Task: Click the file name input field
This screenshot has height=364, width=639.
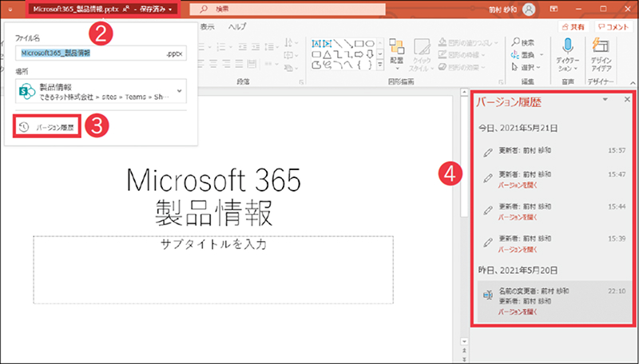Action: click(x=88, y=53)
